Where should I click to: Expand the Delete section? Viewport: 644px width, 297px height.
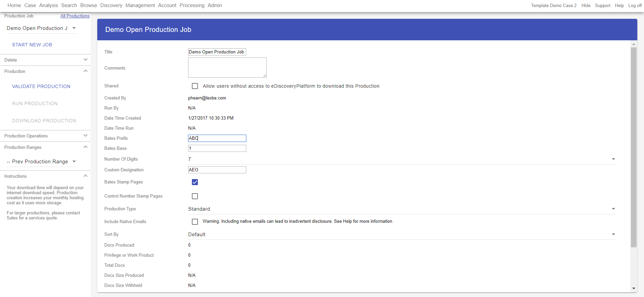(x=45, y=60)
